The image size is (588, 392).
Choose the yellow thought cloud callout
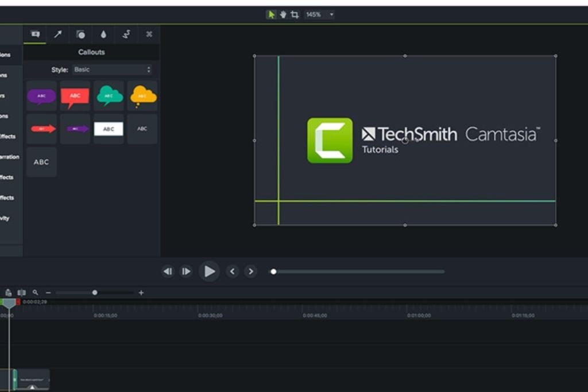142,96
